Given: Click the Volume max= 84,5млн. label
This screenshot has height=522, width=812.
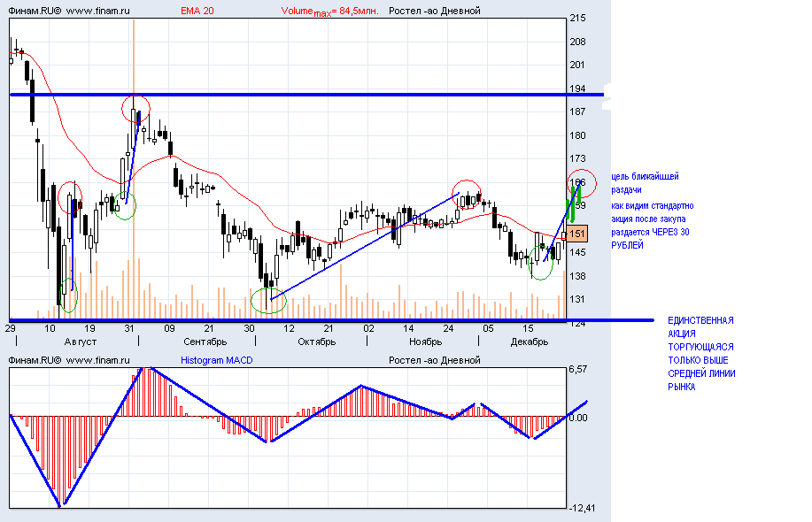Looking at the screenshot, I should (x=330, y=12).
